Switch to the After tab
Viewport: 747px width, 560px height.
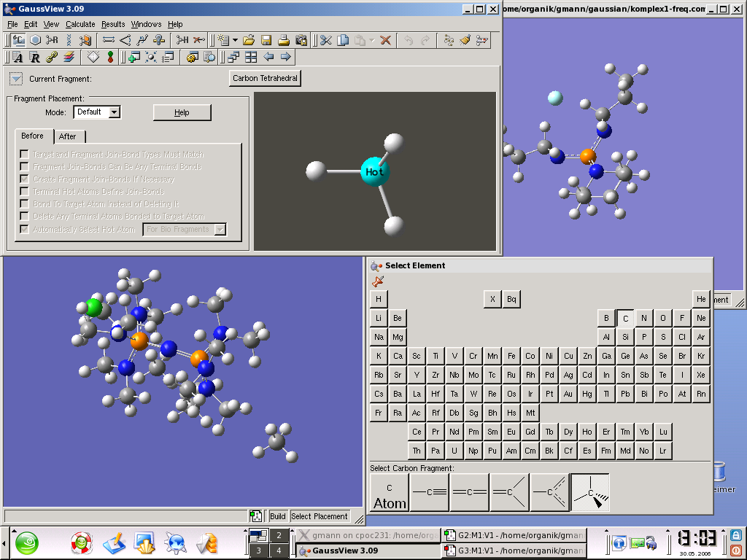[x=68, y=136]
